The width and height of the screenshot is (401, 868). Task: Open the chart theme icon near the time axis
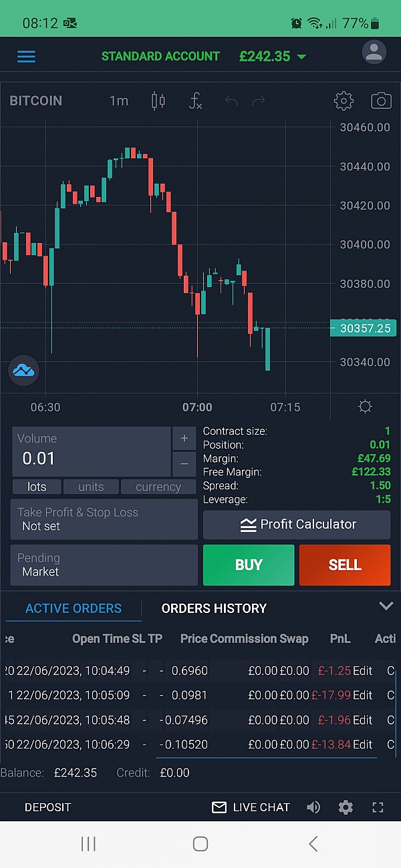click(x=365, y=407)
